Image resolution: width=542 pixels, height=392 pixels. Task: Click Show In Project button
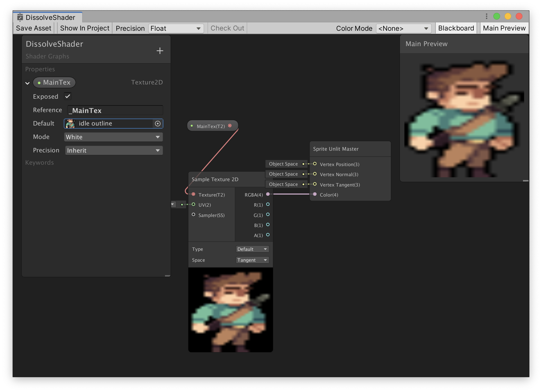pos(85,28)
